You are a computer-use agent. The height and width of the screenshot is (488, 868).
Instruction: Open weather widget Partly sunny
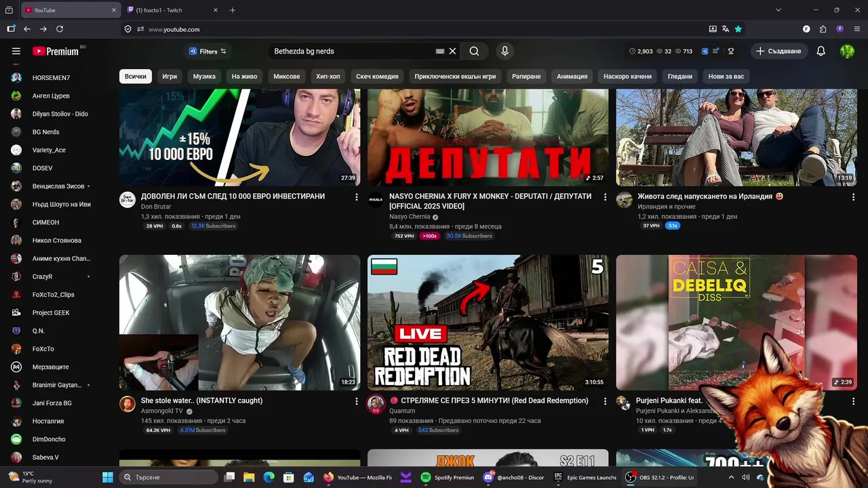tap(30, 477)
